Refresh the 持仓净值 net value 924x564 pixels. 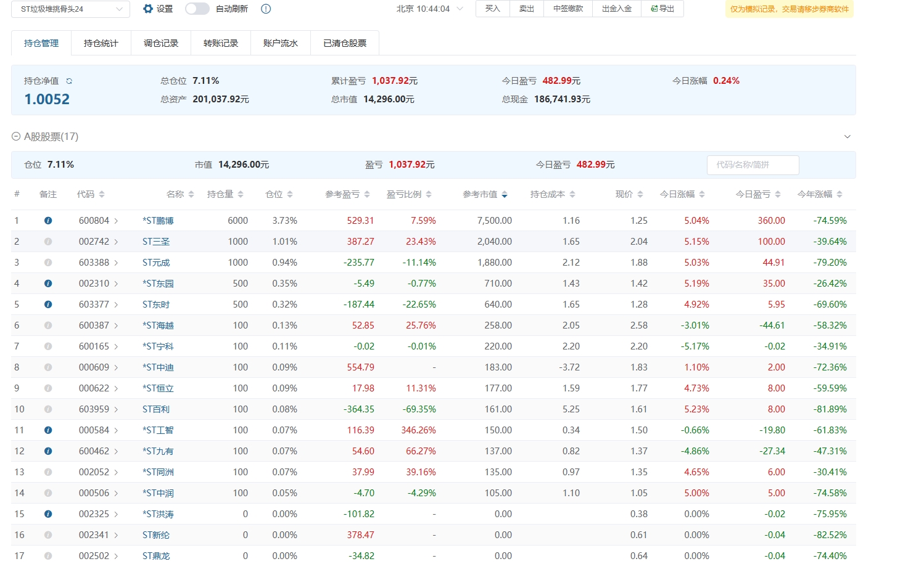point(69,81)
